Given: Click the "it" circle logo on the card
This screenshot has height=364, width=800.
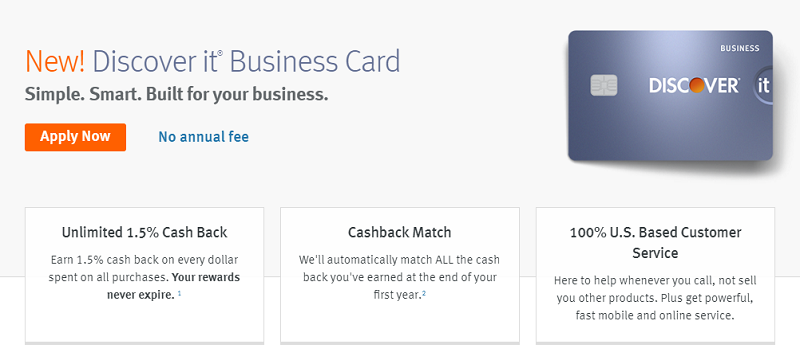Looking at the screenshot, I should pos(763,86).
